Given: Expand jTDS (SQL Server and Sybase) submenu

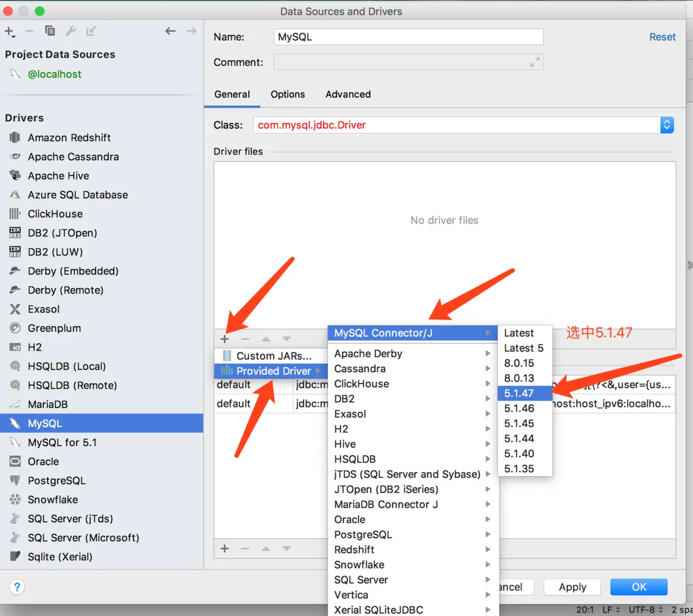Looking at the screenshot, I should tap(412, 474).
